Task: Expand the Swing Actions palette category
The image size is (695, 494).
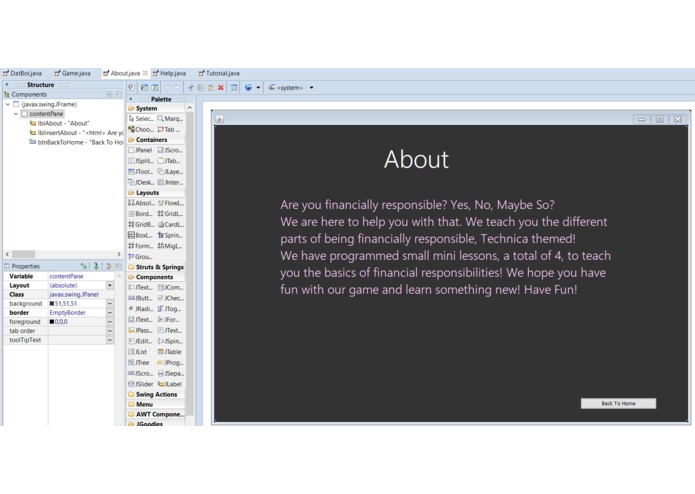Action: point(156,395)
